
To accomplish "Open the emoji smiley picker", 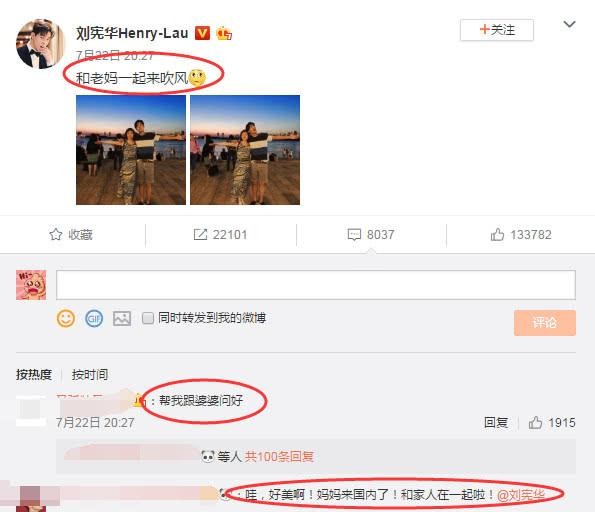I will [x=66, y=318].
